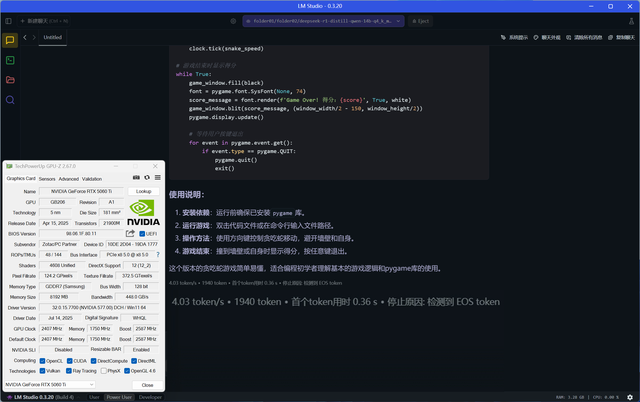Click the duplicate chat option
The width and height of the screenshot is (640, 402).
point(621,37)
